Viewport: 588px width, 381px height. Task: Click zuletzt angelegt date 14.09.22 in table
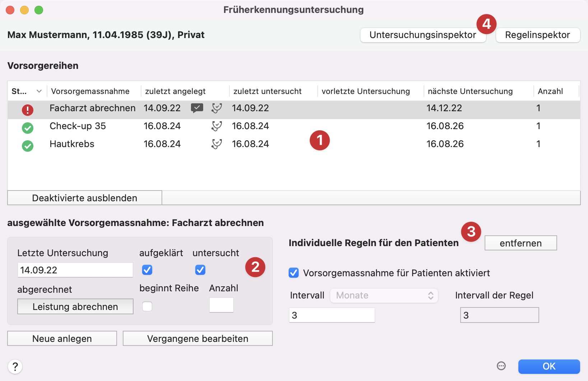pyautogui.click(x=162, y=108)
